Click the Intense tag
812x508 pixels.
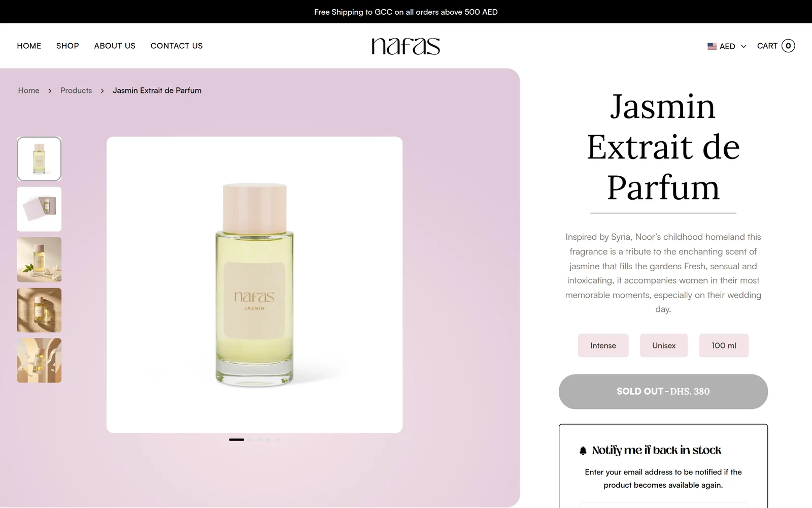pyautogui.click(x=603, y=345)
